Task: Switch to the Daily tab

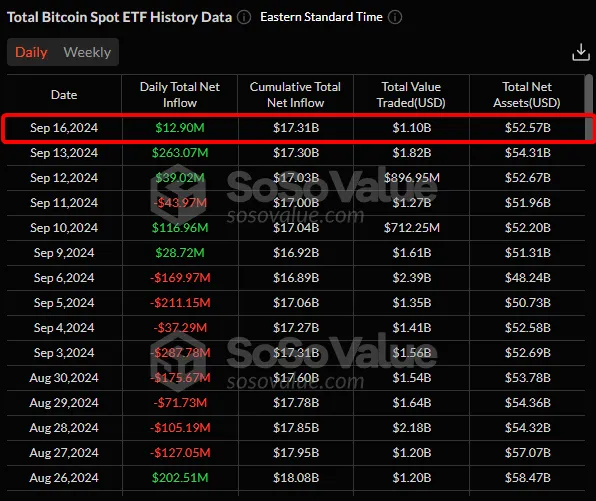Action: pos(31,52)
